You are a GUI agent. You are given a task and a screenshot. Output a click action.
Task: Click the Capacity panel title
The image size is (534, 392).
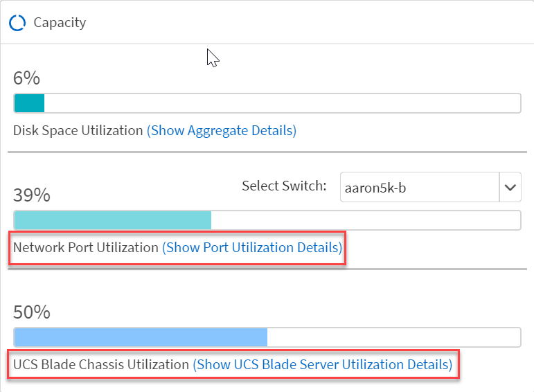point(60,23)
